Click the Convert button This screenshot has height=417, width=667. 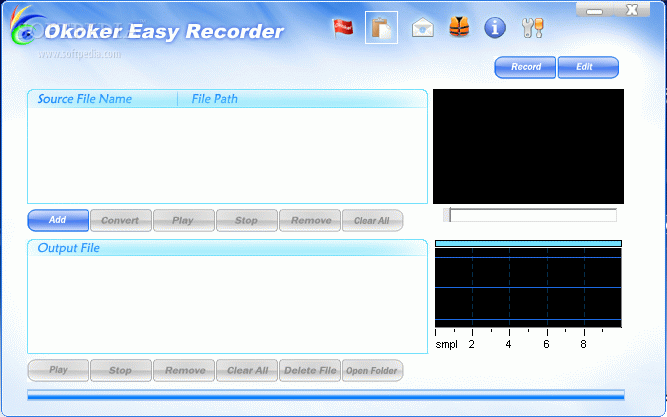click(x=121, y=220)
